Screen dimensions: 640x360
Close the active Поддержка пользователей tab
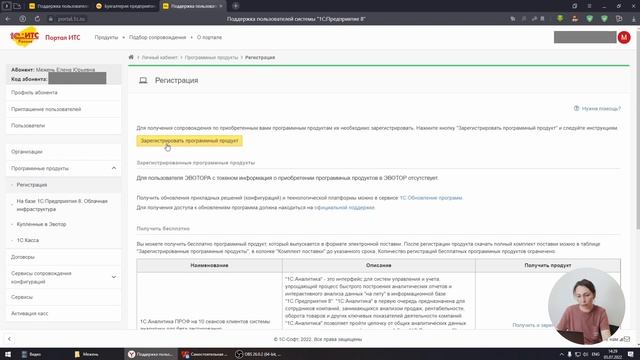pyautogui.click(x=221, y=6)
